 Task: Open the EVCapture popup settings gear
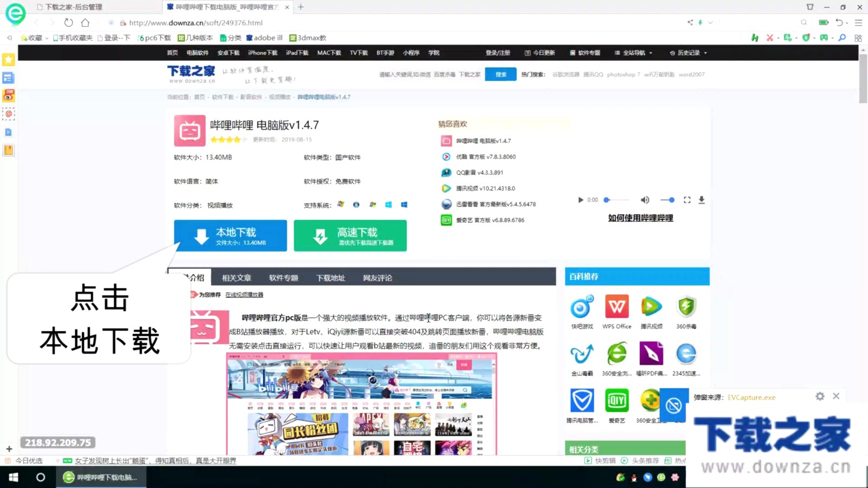[820, 396]
